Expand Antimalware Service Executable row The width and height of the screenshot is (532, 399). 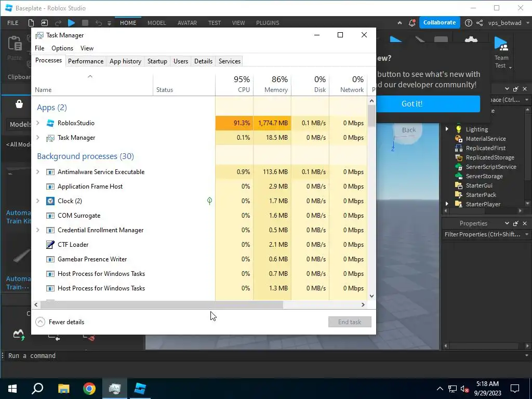tap(37, 171)
